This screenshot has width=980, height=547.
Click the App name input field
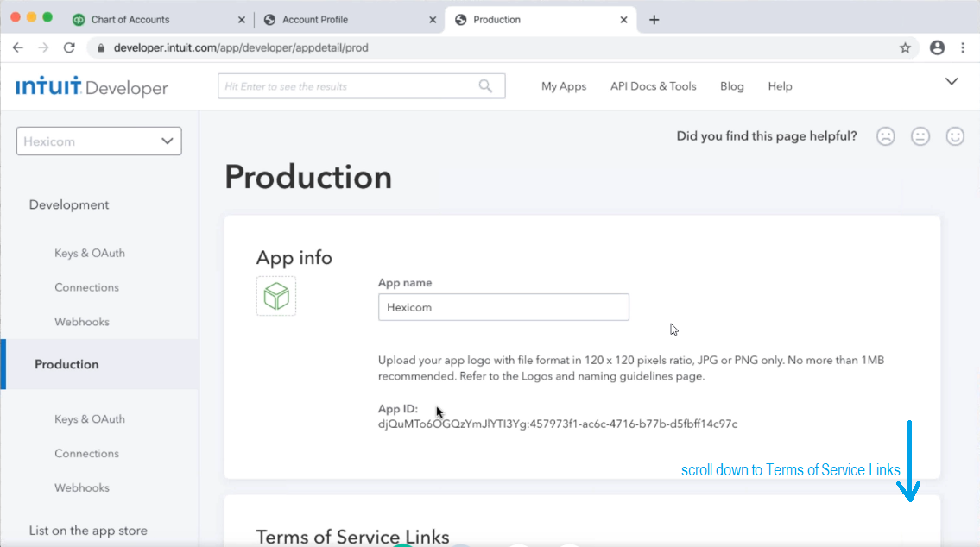tap(503, 307)
